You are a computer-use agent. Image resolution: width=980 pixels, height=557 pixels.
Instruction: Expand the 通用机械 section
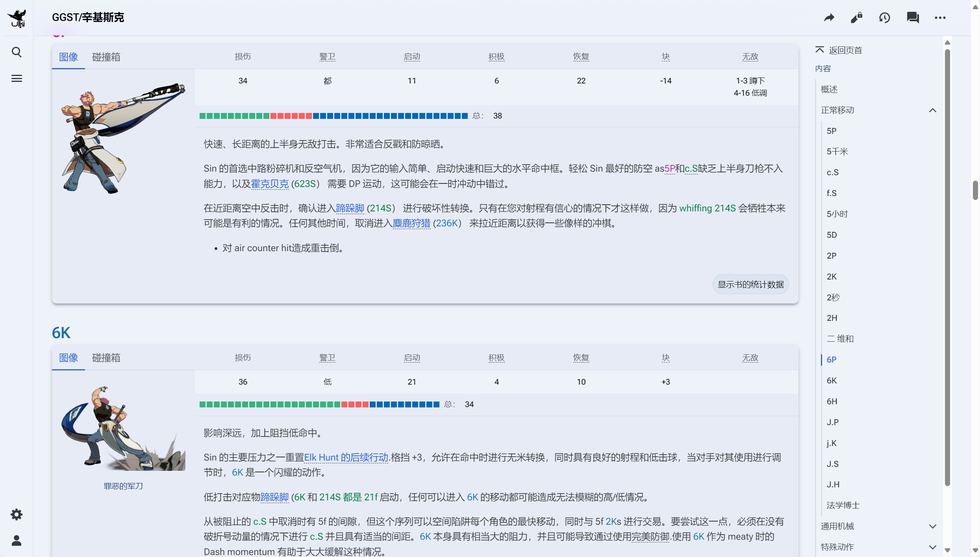click(x=933, y=526)
